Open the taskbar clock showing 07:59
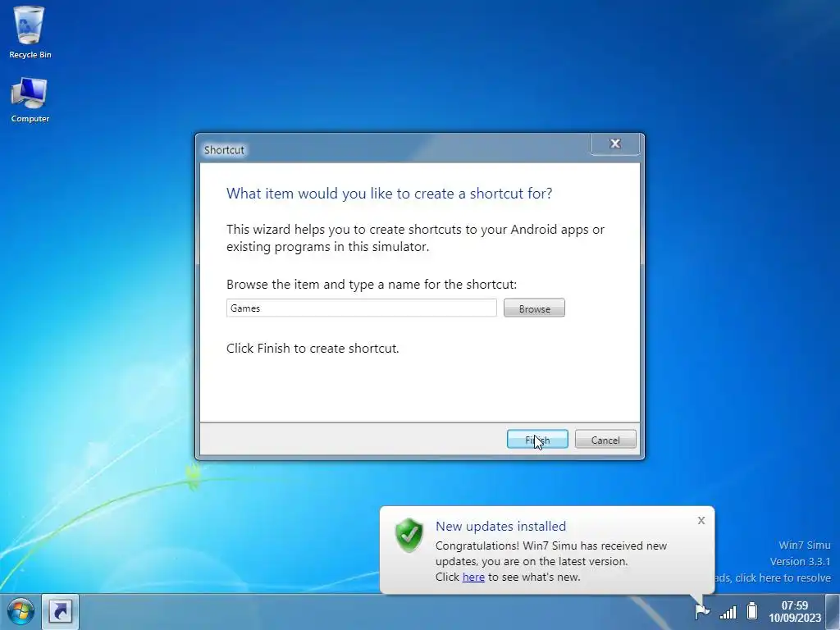This screenshot has height=630, width=840. coord(795,611)
